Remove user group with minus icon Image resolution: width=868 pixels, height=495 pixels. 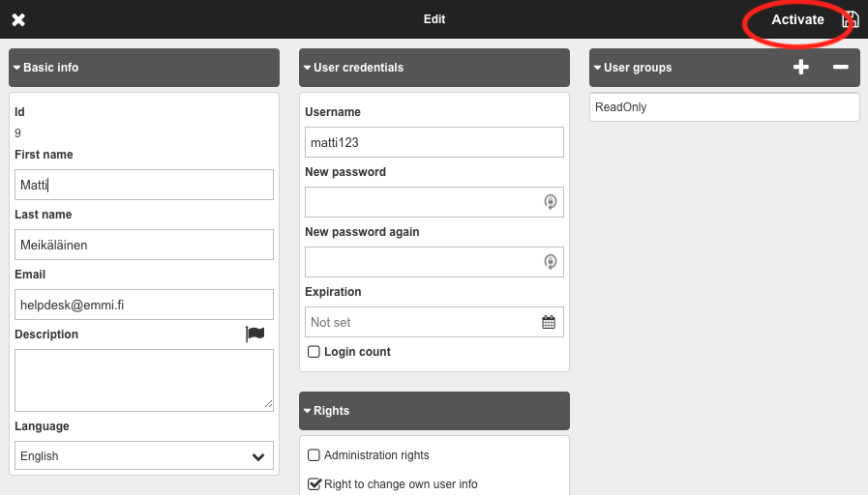click(x=840, y=68)
